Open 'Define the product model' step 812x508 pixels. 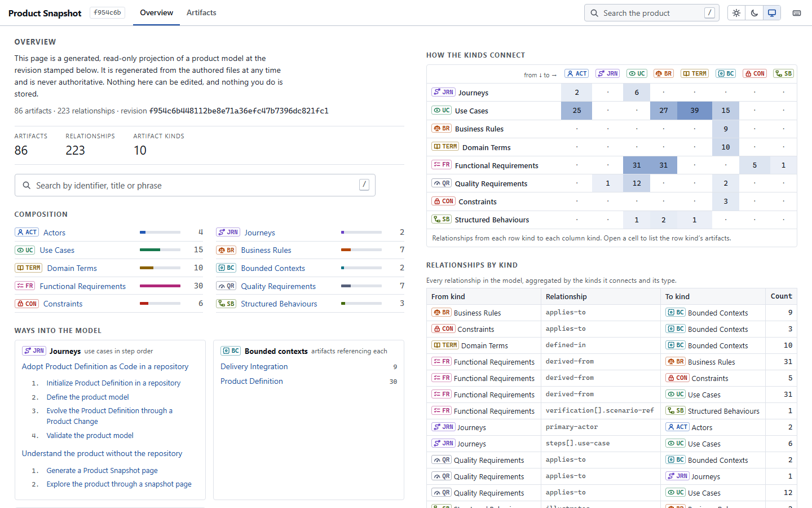[87, 397]
